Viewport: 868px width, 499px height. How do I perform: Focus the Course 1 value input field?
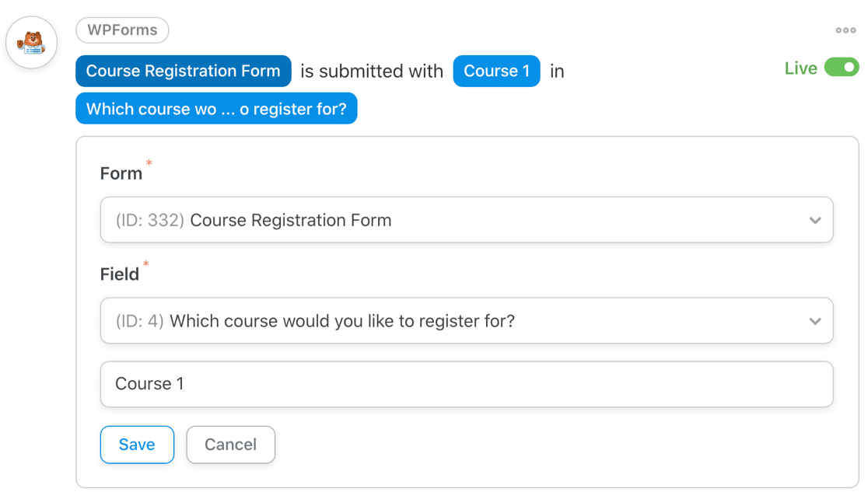pos(467,384)
